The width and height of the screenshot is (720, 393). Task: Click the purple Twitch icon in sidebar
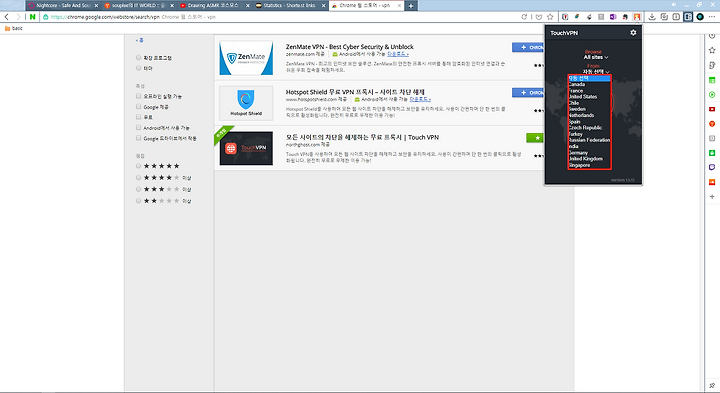tap(712, 167)
